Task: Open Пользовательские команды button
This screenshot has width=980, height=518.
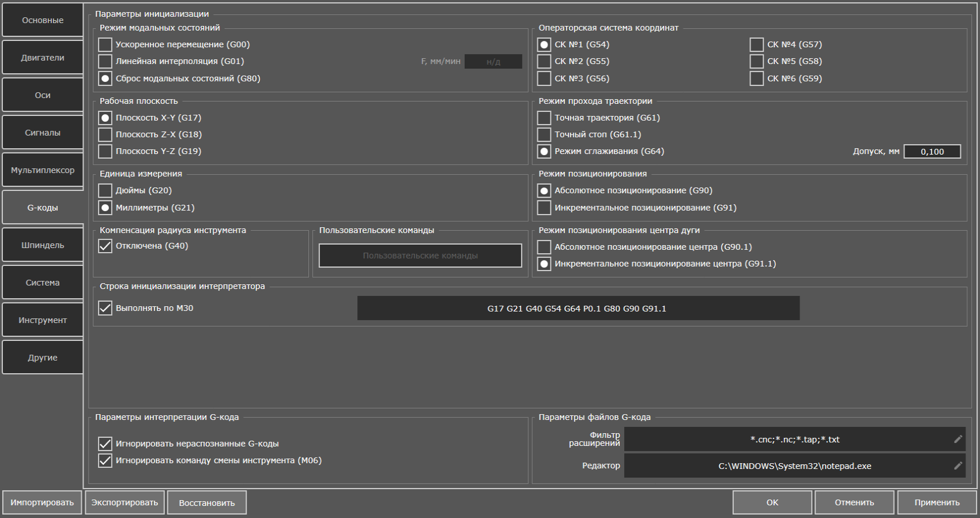Action: click(420, 256)
